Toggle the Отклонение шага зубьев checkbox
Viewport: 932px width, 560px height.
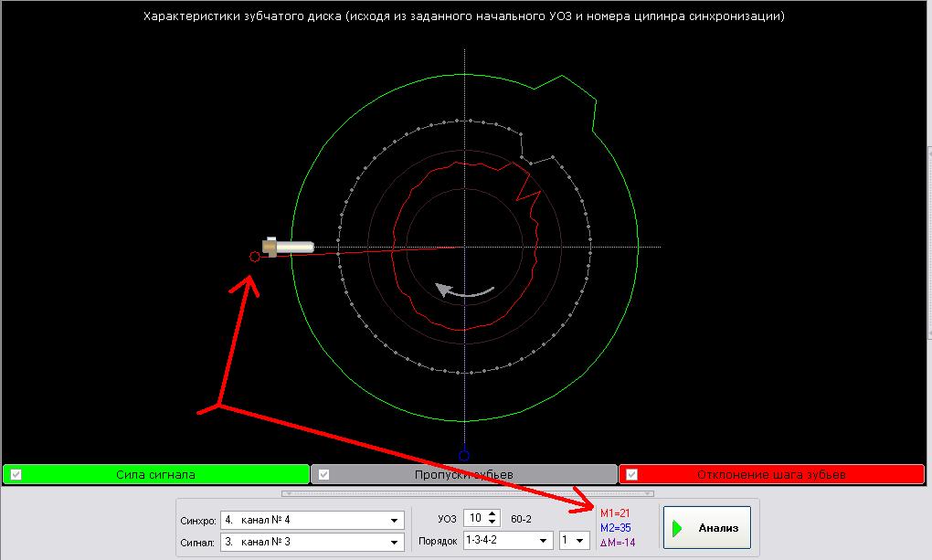[x=631, y=474]
